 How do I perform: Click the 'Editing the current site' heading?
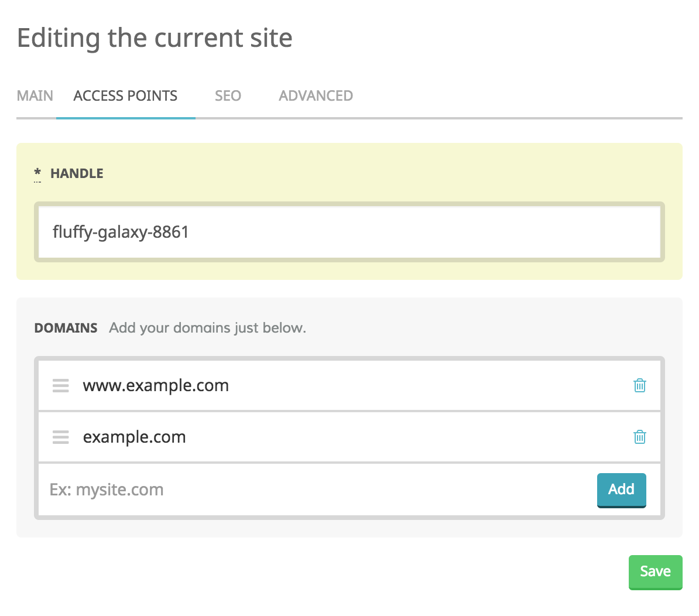155,38
